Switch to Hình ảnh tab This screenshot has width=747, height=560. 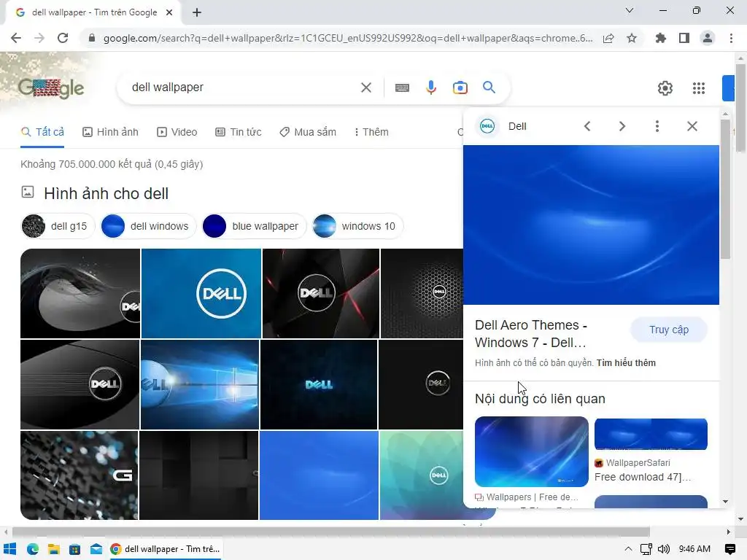click(111, 132)
